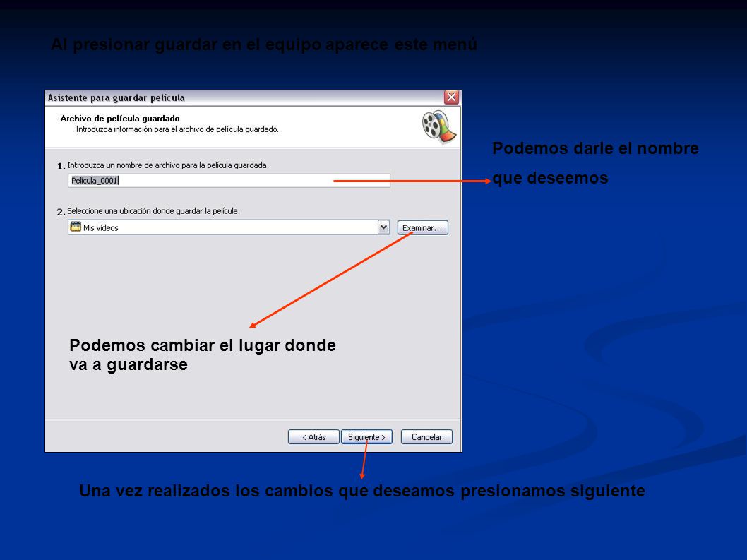Click the Movie Maker film reel icon

[x=438, y=126]
